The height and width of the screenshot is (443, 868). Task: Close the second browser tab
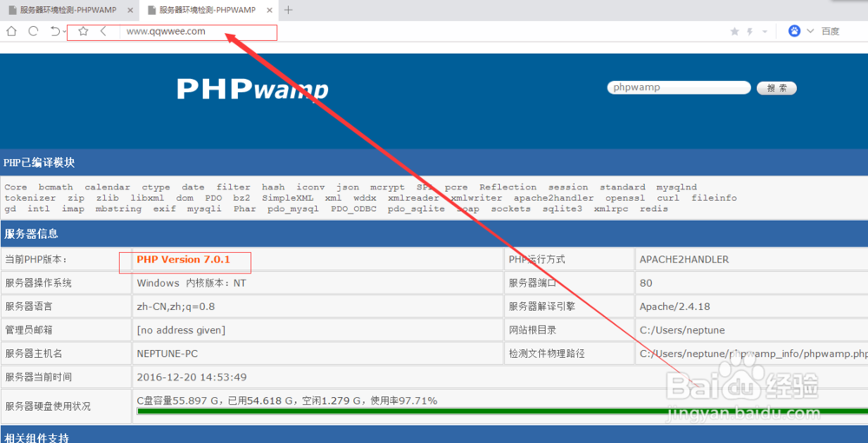point(268,10)
